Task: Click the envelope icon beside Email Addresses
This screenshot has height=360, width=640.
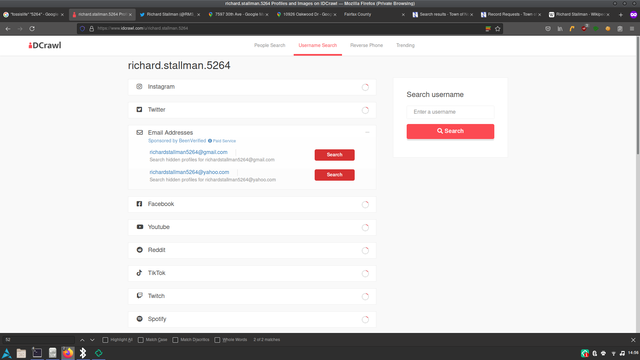Action: tap(139, 133)
